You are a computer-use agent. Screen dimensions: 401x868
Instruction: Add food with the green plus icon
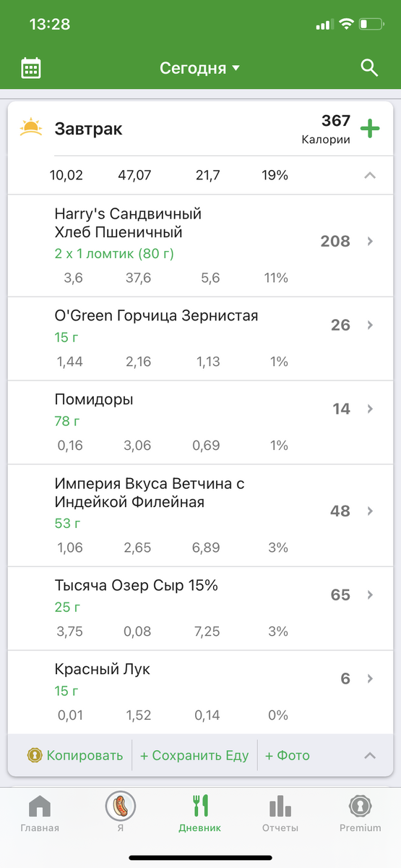pyautogui.click(x=370, y=129)
